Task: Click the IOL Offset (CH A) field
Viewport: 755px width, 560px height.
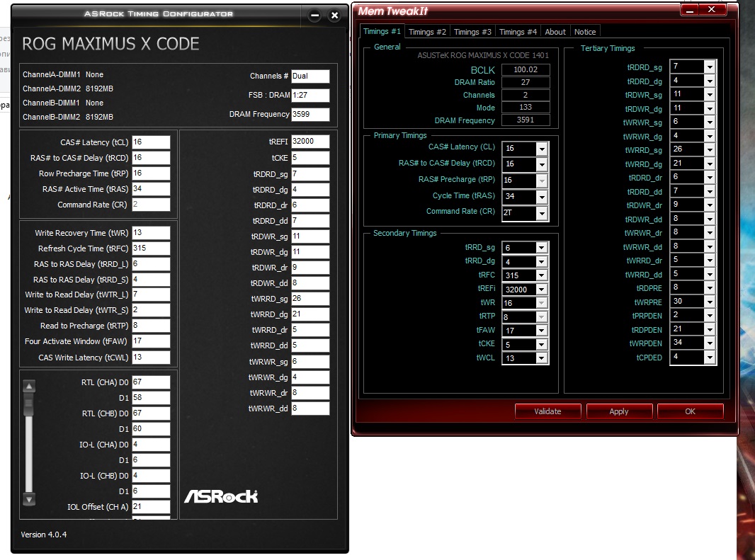Action: coord(151,507)
